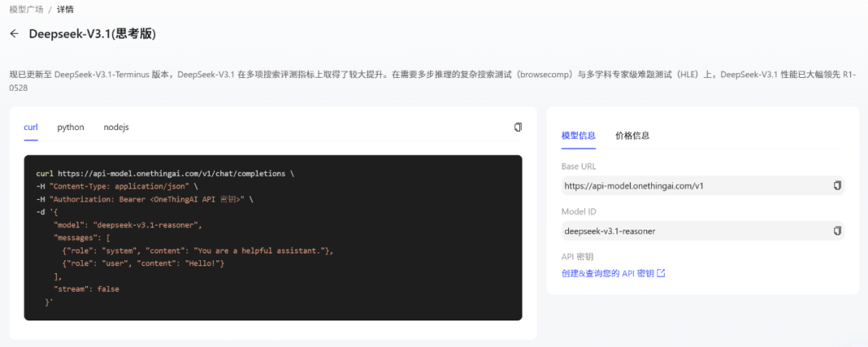
Task: Open the 价格信息 tab
Action: (x=633, y=135)
